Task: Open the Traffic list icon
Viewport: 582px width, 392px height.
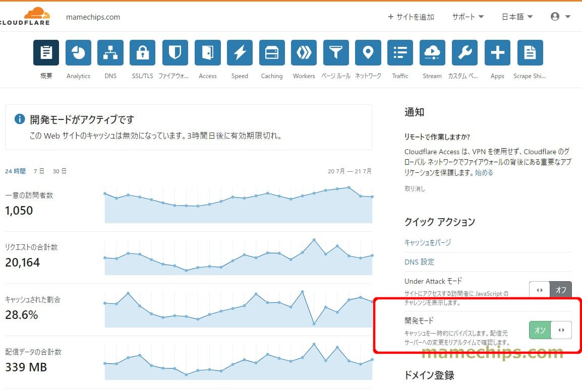Action: point(400,53)
